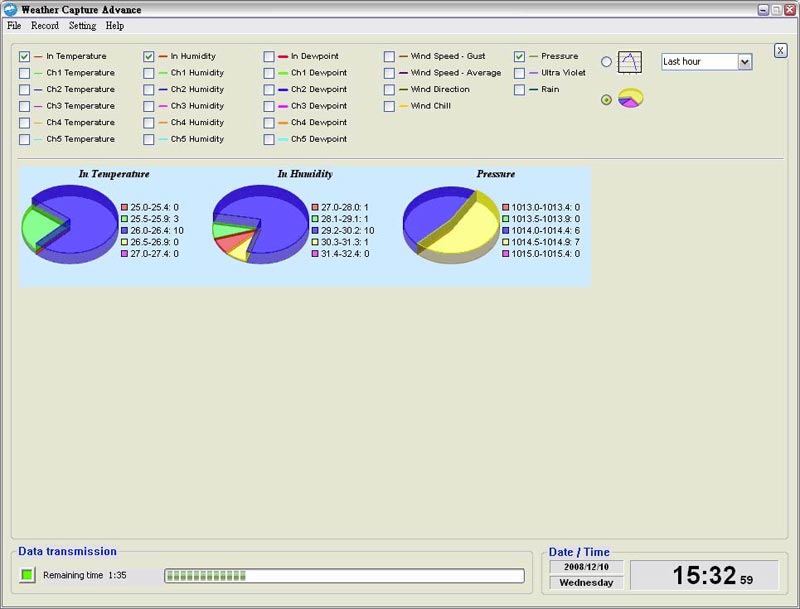This screenshot has width=800, height=609.
Task: Click the Date / Time heading
Action: click(x=579, y=552)
